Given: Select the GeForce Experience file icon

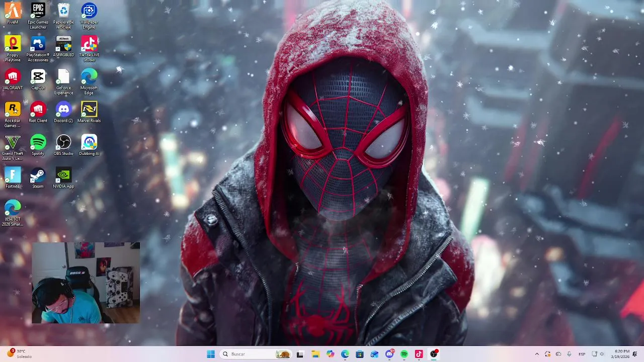Looking at the screenshot, I should click(x=63, y=81).
